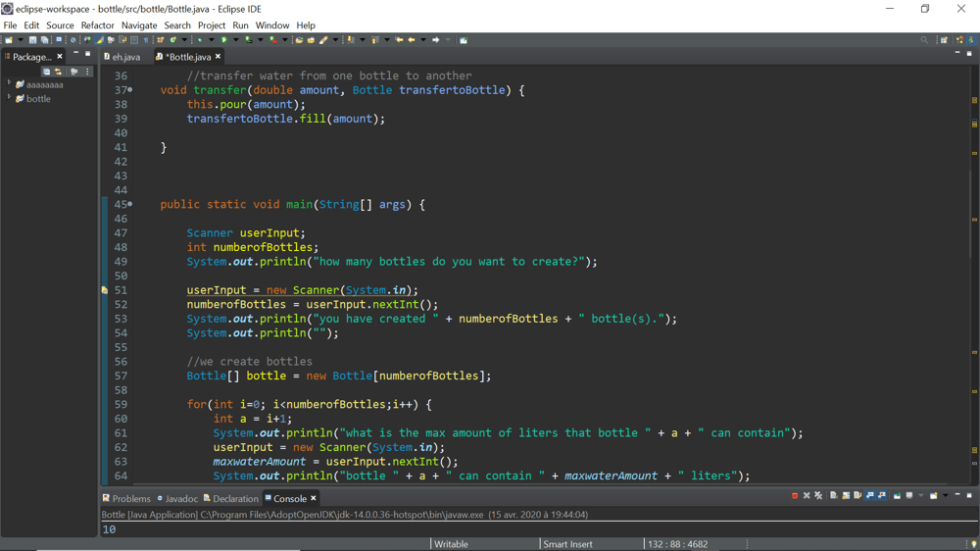Toggle Mark Occurrences highlighter icon
This screenshot has width=980, height=551.
point(99,40)
